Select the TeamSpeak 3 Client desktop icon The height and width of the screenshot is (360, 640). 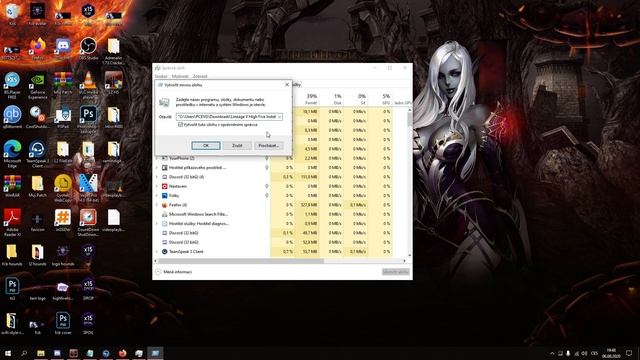pyautogui.click(x=38, y=154)
